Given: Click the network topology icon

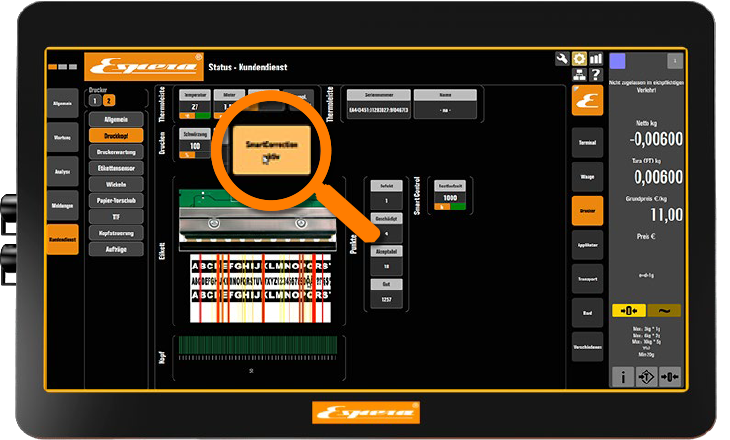Looking at the screenshot, I should (x=579, y=75).
